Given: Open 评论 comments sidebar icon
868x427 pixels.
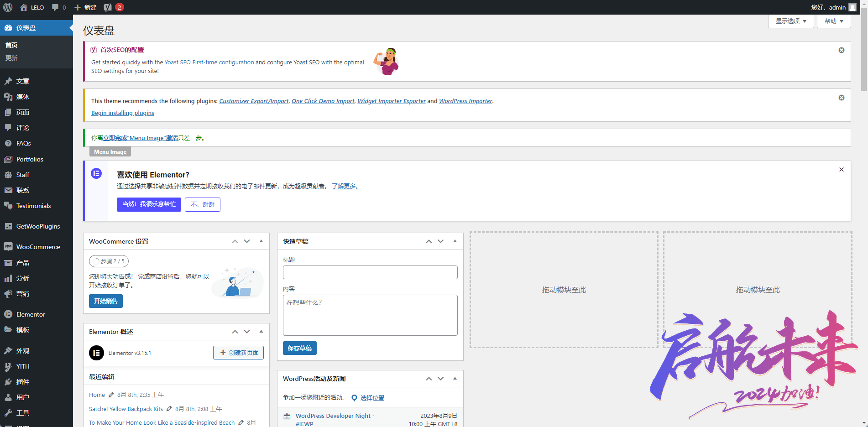Looking at the screenshot, I should coord(8,128).
